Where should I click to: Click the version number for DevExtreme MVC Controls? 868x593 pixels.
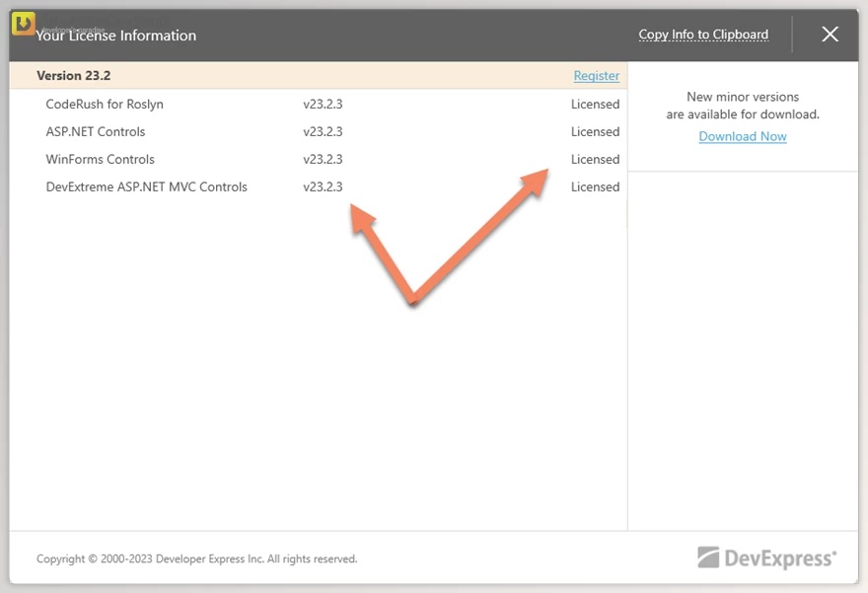pyautogui.click(x=323, y=187)
